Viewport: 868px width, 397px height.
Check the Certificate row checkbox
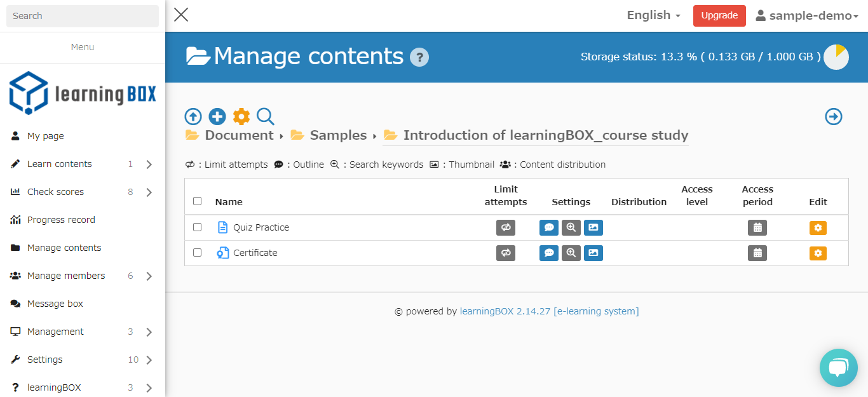(x=197, y=252)
